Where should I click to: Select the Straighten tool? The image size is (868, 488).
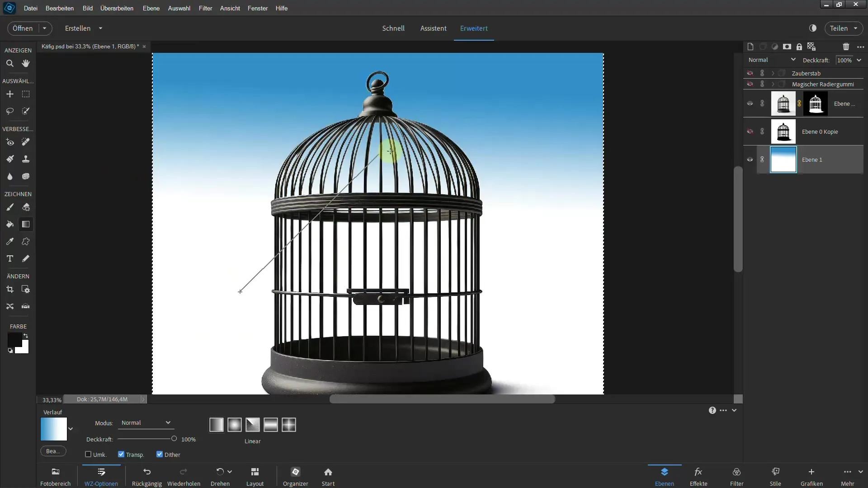click(26, 306)
